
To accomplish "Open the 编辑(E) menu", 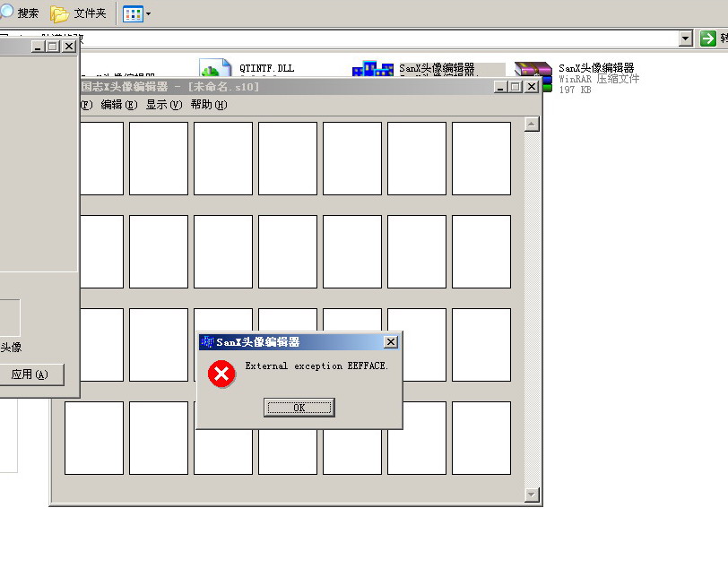I will coord(119,105).
